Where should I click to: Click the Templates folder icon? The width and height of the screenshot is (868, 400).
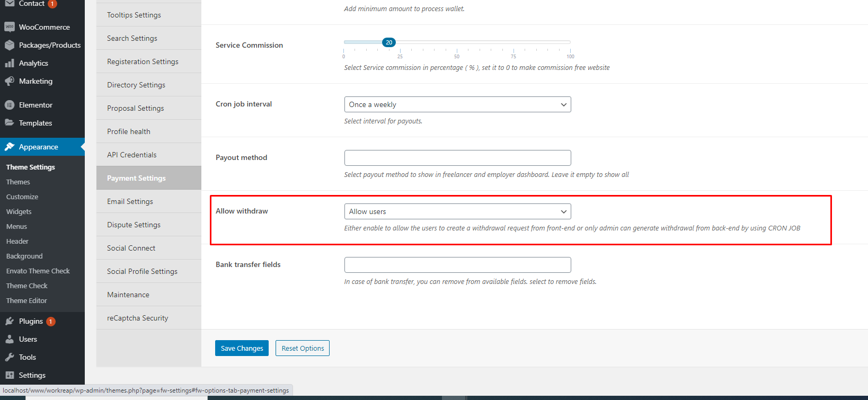point(10,122)
